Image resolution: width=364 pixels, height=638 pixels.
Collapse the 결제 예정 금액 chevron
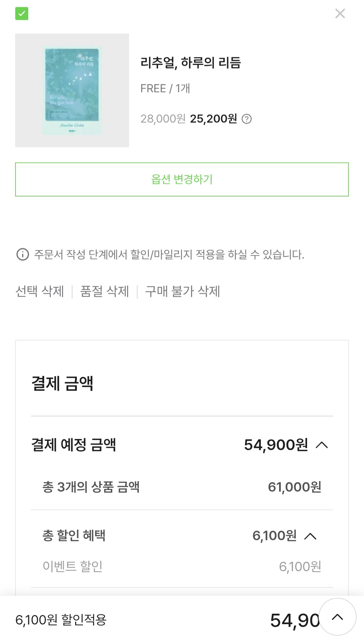[x=322, y=445]
